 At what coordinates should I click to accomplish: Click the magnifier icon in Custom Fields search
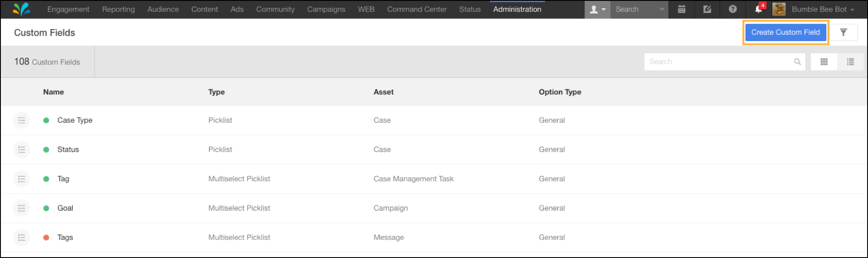coord(797,62)
